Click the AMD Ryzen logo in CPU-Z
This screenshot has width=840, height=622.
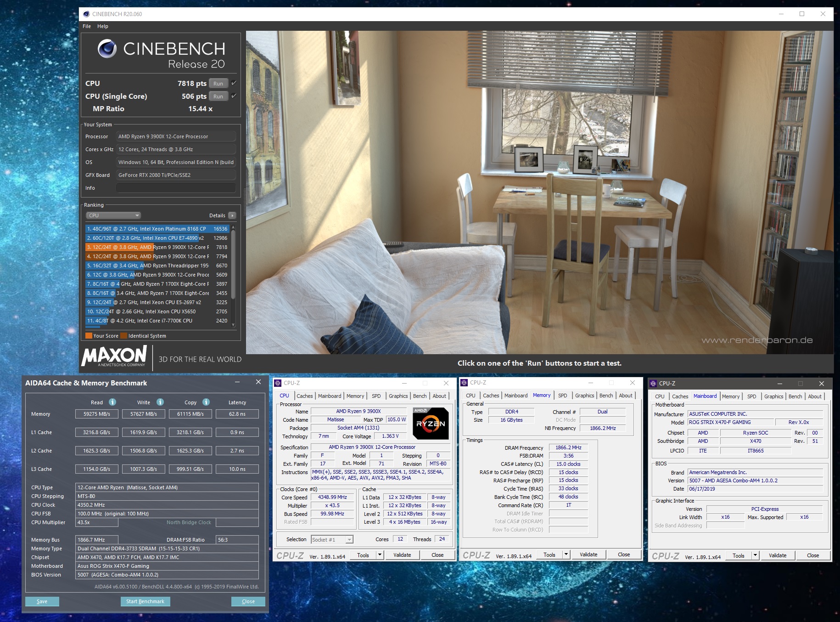tap(431, 423)
